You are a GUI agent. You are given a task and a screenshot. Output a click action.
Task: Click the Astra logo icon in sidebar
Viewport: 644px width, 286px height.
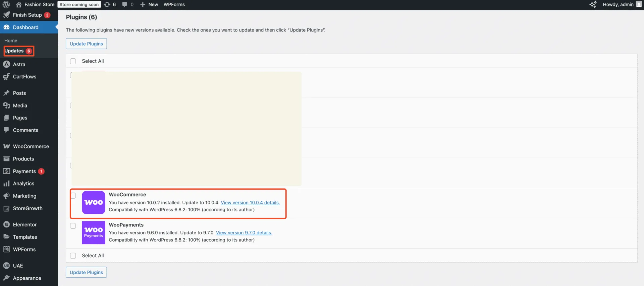[x=6, y=64]
